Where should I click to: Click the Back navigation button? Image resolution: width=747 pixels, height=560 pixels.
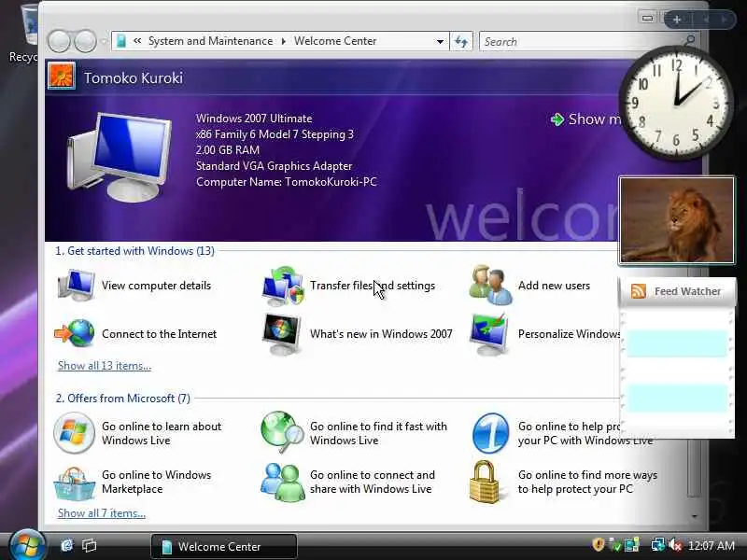[59, 41]
